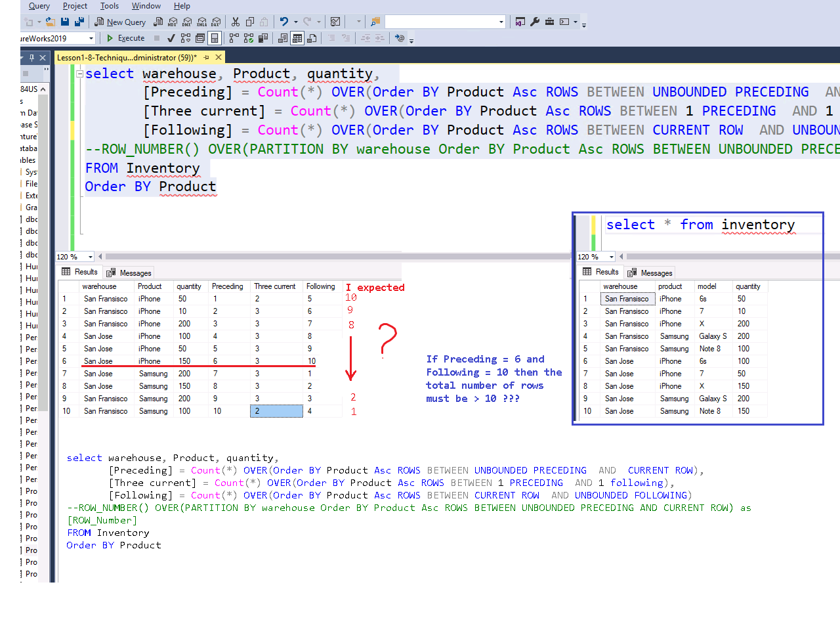Click row 6 San Jose warehouse cell in left grid
The width and height of the screenshot is (840, 639).
click(106, 361)
